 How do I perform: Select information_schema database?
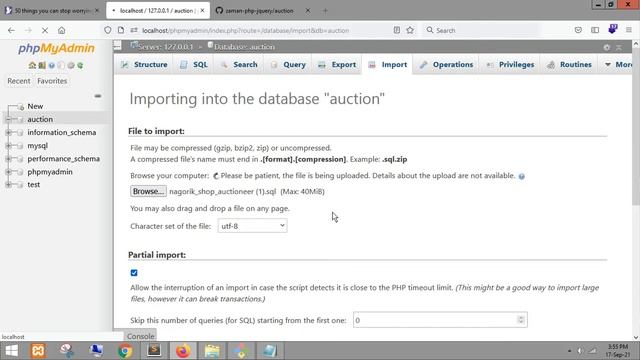coord(62,132)
